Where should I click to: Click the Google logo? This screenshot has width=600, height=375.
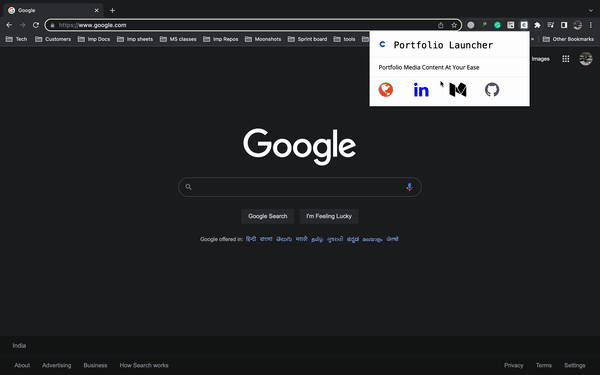(300, 147)
